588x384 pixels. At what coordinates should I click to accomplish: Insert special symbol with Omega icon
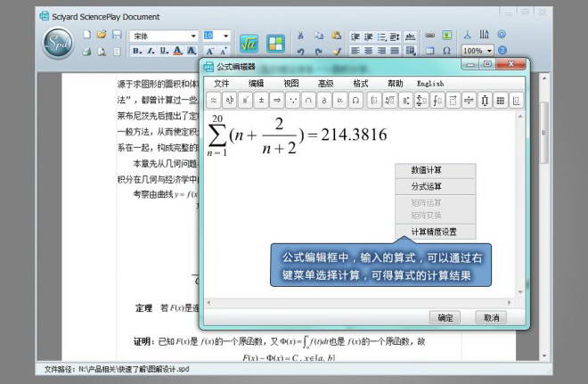446,51
